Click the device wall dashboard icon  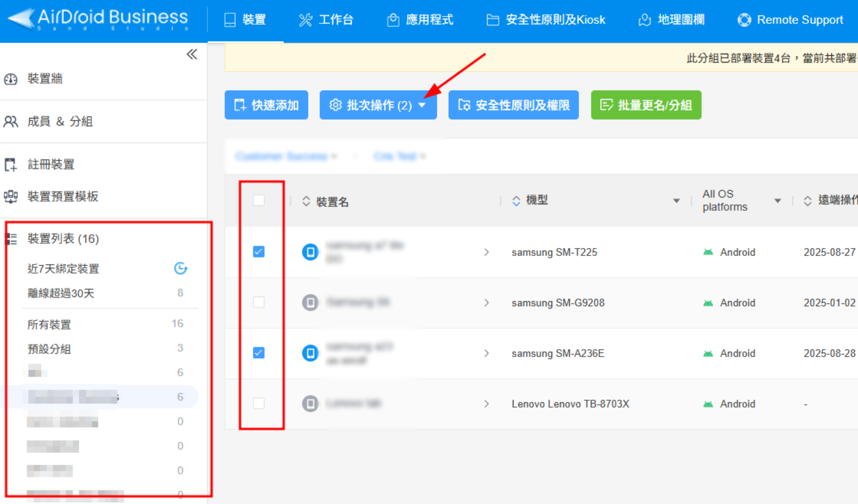[11, 79]
